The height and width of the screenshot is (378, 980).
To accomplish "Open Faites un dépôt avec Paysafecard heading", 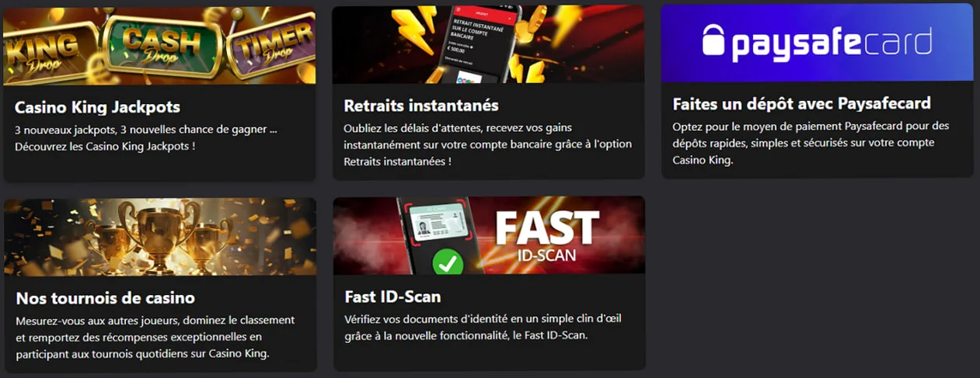I will [801, 103].
